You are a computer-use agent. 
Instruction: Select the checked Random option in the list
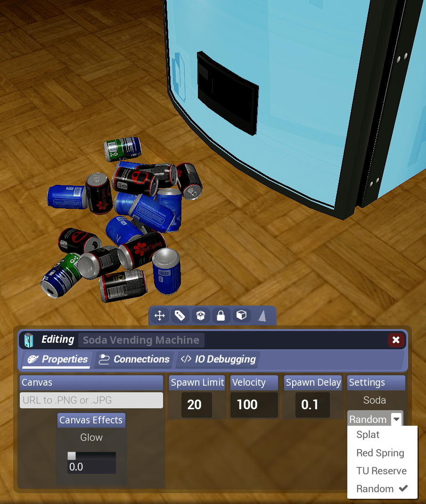(382, 489)
